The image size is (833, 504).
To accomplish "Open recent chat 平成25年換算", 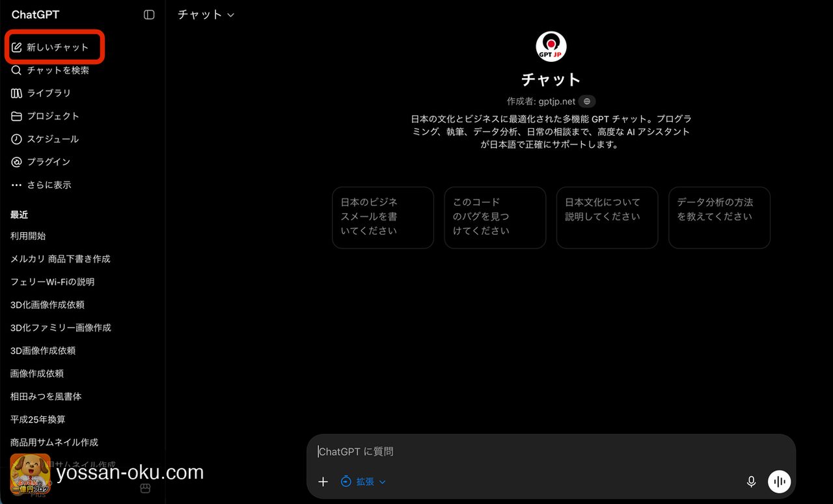I will point(38,419).
